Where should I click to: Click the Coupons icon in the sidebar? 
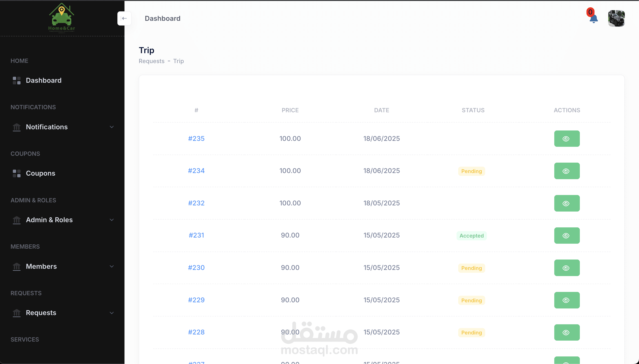[16, 173]
